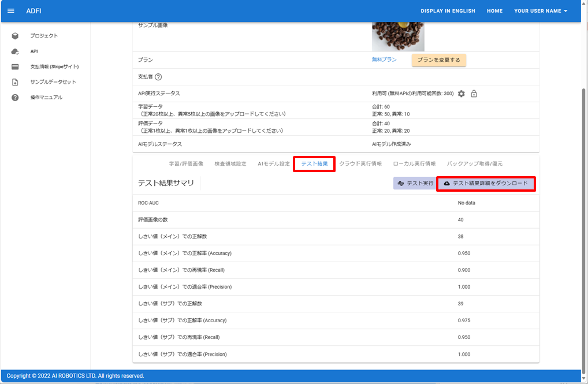Image resolution: width=588 pixels, height=384 pixels.
Task: Open the hamburger menu icon
Action: [x=11, y=11]
